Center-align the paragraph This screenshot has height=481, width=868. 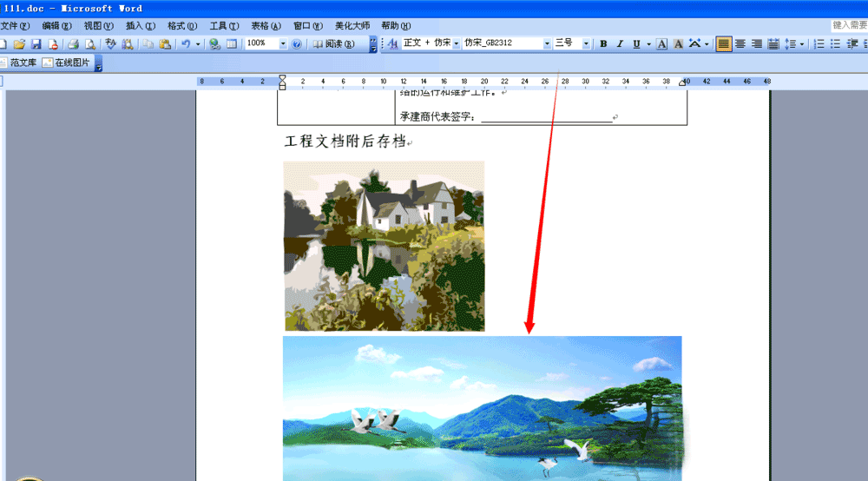[x=740, y=43]
